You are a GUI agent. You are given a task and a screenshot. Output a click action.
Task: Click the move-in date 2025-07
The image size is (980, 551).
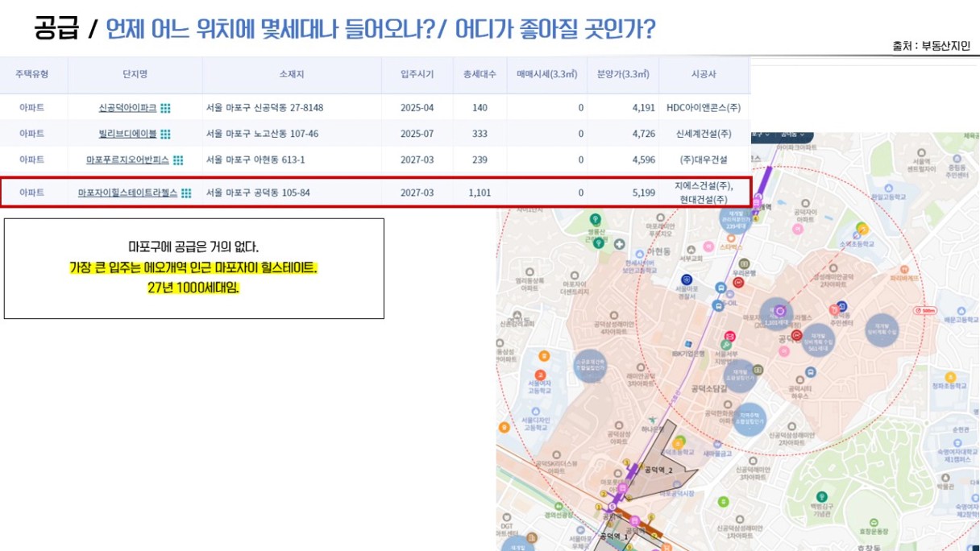point(417,134)
